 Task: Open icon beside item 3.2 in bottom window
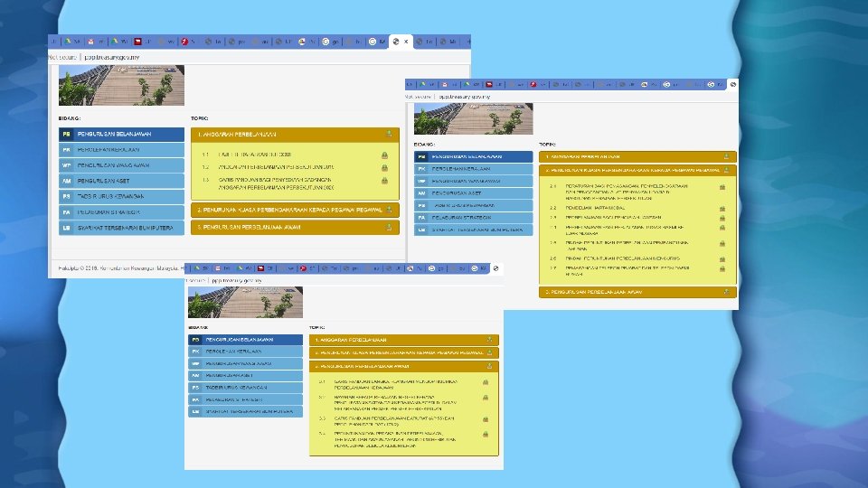pos(485,398)
